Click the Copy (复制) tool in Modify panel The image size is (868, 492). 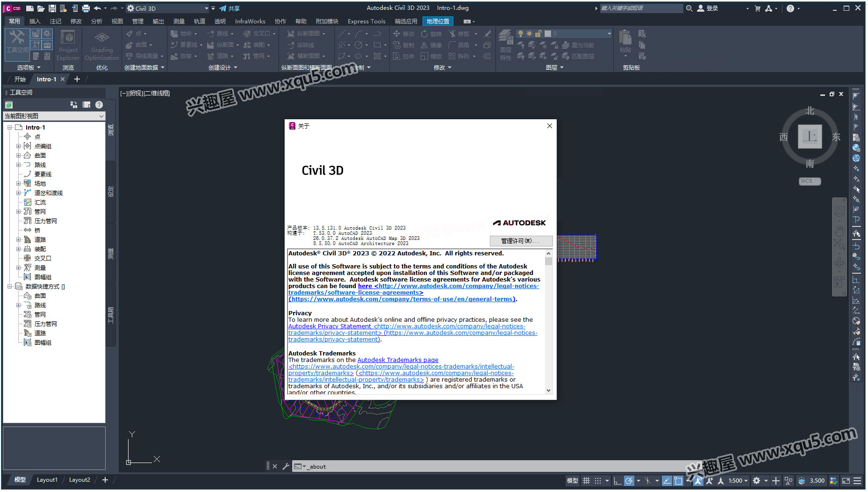(x=404, y=45)
